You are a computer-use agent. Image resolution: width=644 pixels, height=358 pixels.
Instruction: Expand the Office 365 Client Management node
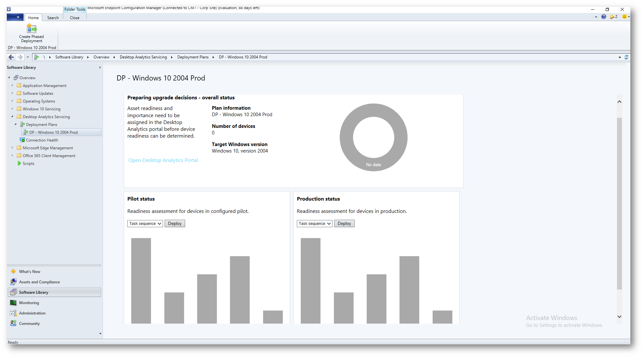point(12,155)
